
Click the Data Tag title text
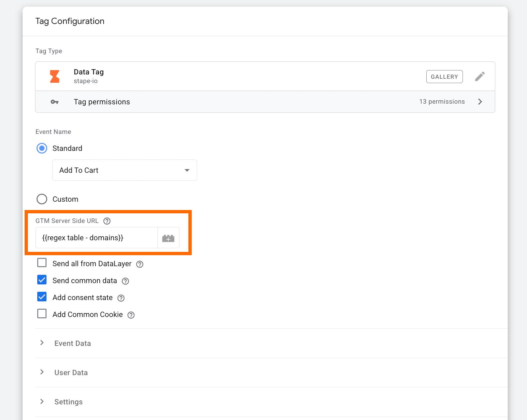89,72
